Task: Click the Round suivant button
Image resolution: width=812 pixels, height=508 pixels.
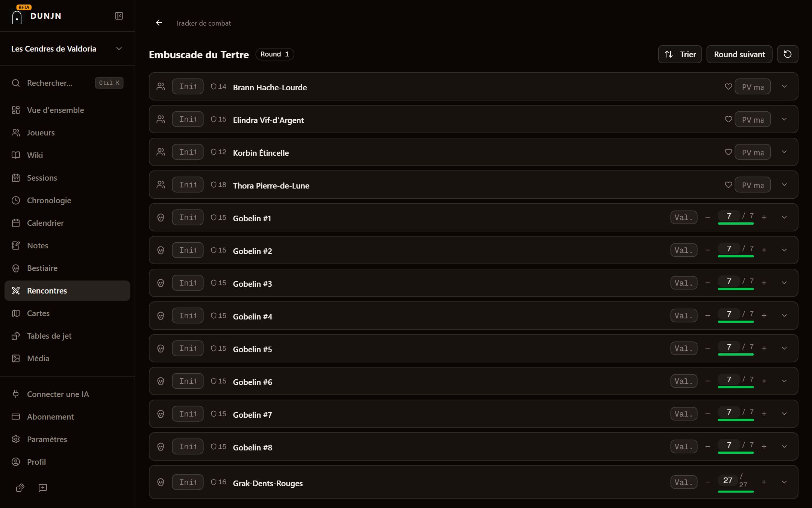Action: tap(739, 54)
